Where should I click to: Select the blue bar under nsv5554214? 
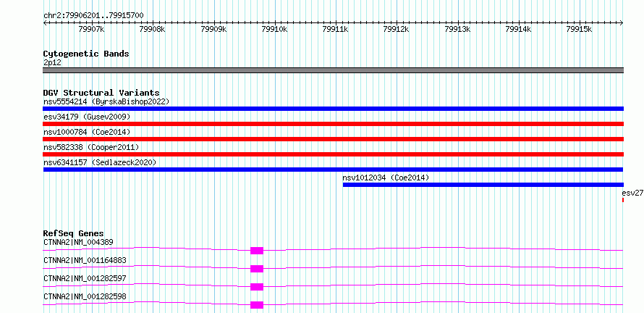point(333,109)
